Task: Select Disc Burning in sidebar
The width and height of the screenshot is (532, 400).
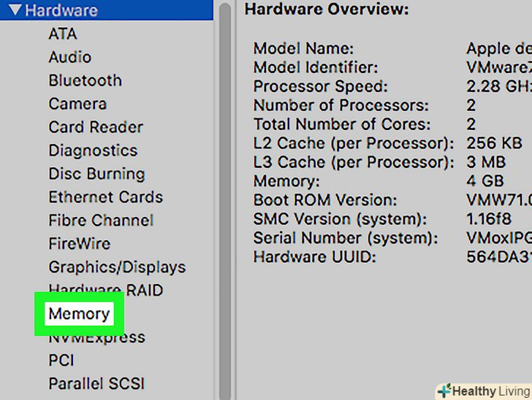Action: pos(96,174)
